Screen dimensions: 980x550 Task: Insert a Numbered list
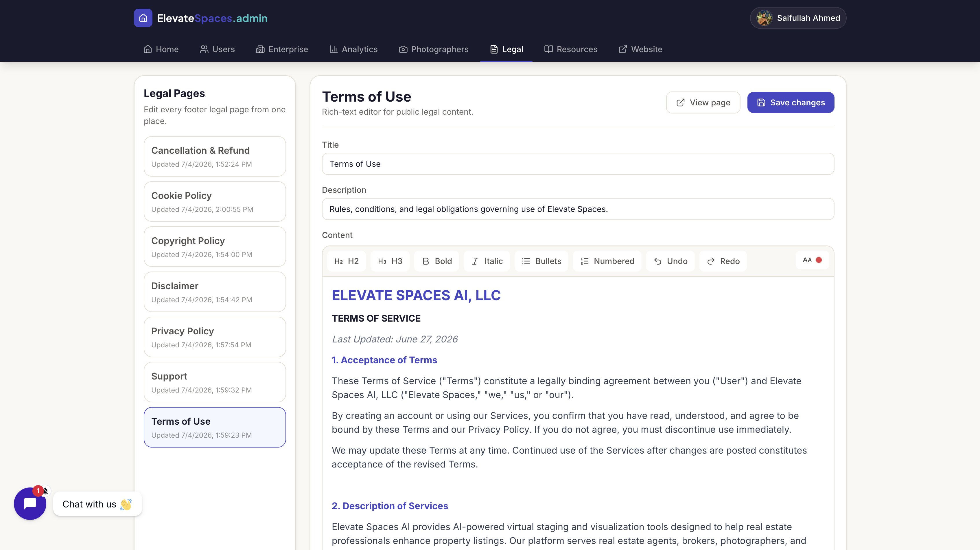click(x=607, y=261)
